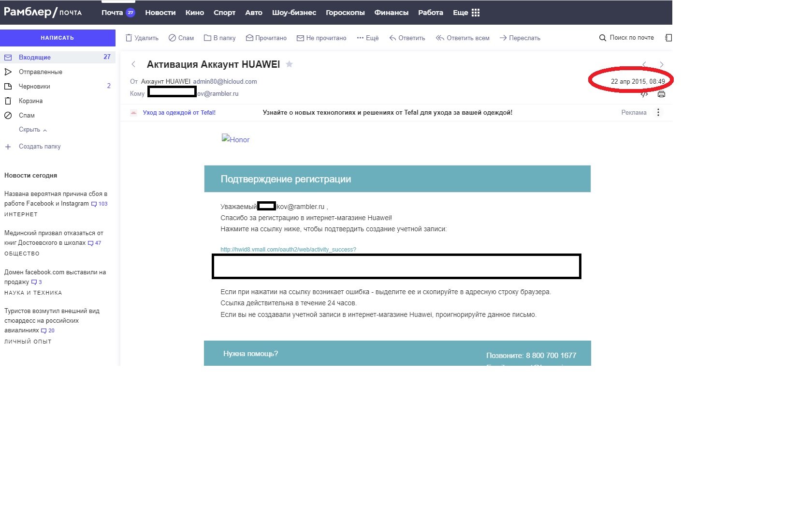Open the Почта tab in the top navigation
This screenshot has height=508, width=812.
pyautogui.click(x=118, y=13)
